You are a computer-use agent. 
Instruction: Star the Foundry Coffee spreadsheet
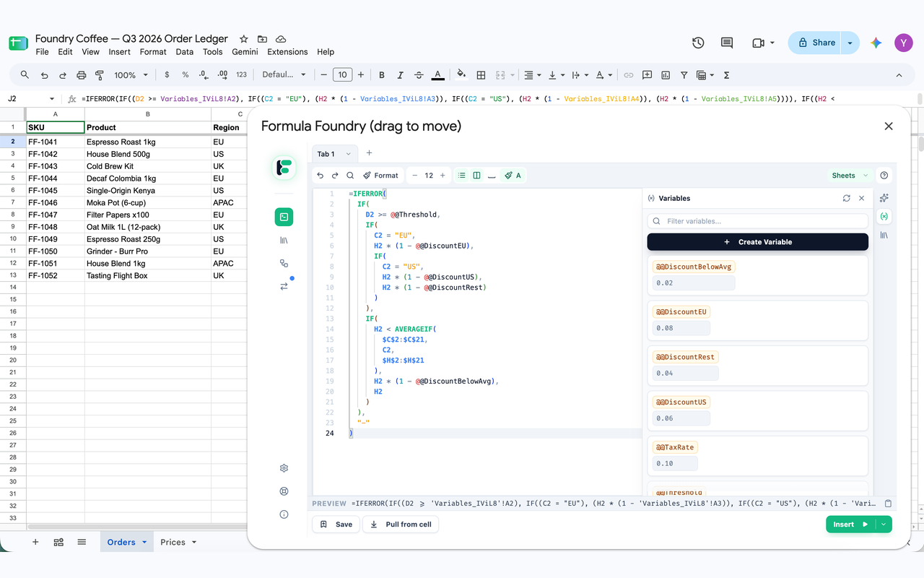click(x=244, y=39)
